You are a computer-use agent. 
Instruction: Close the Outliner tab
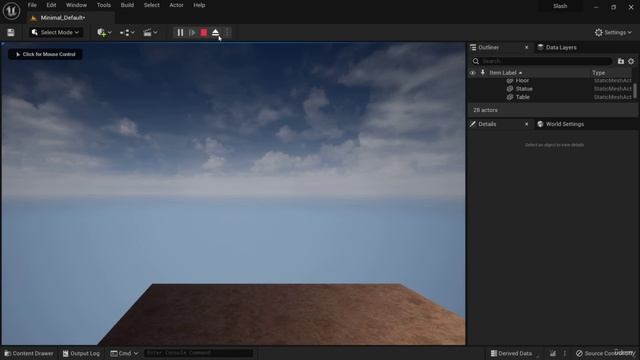527,47
